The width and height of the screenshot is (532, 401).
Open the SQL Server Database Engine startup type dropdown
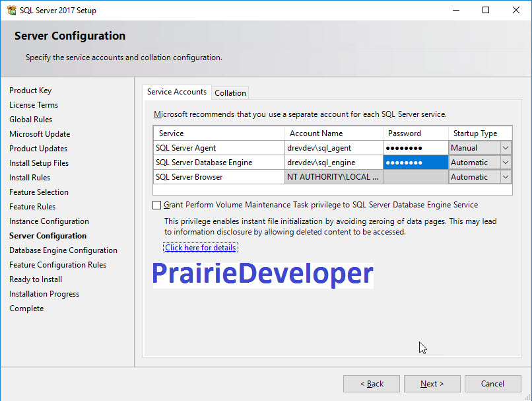coord(505,163)
